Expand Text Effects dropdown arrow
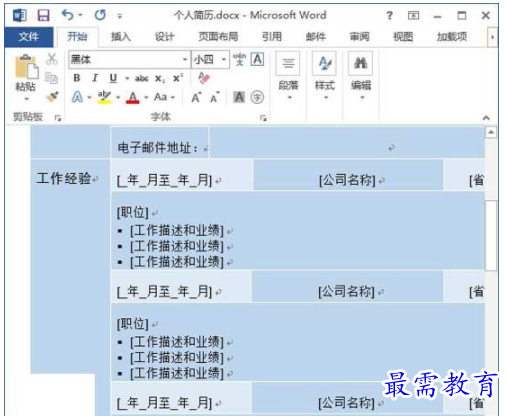Screen dimensions: 506x416 89,98
